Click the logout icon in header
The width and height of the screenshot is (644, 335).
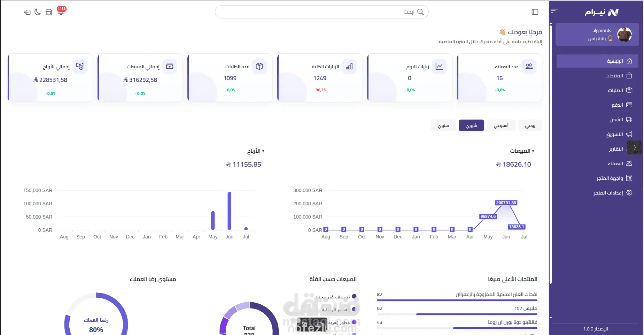coord(27,12)
